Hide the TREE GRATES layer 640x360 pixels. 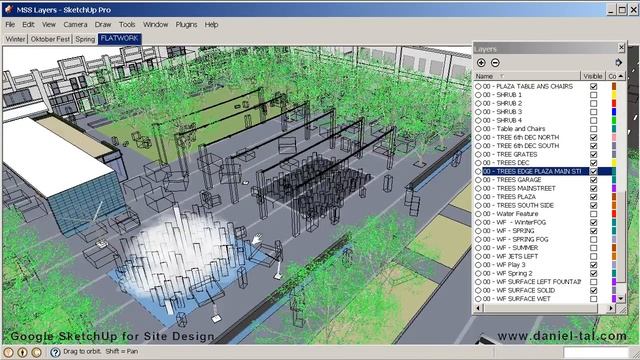click(593, 154)
